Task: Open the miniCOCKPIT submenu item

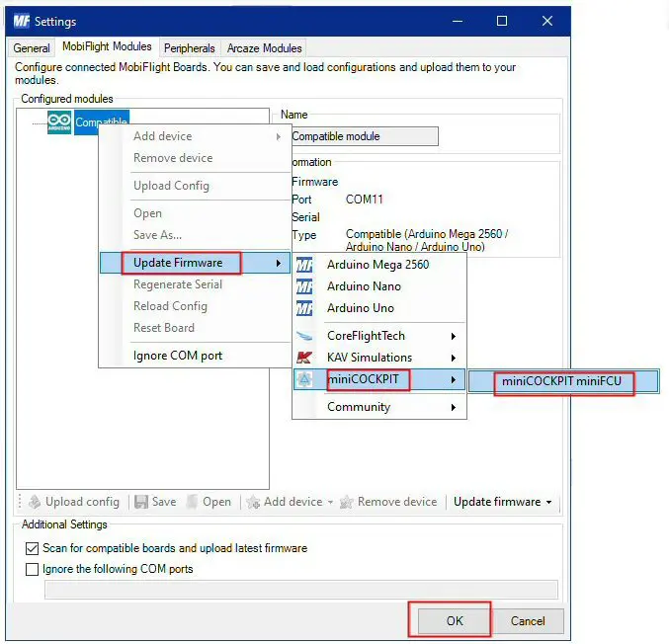Action: (x=378, y=379)
